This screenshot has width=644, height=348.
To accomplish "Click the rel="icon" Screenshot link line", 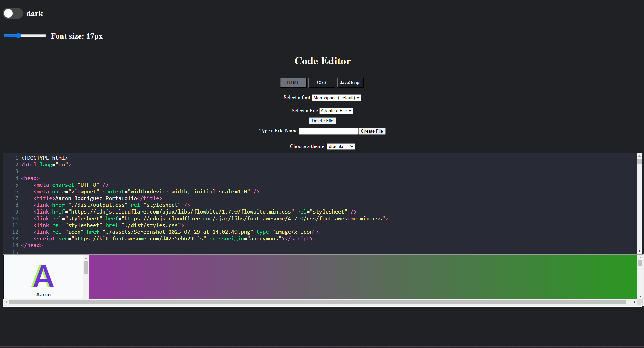I will click(x=176, y=232).
